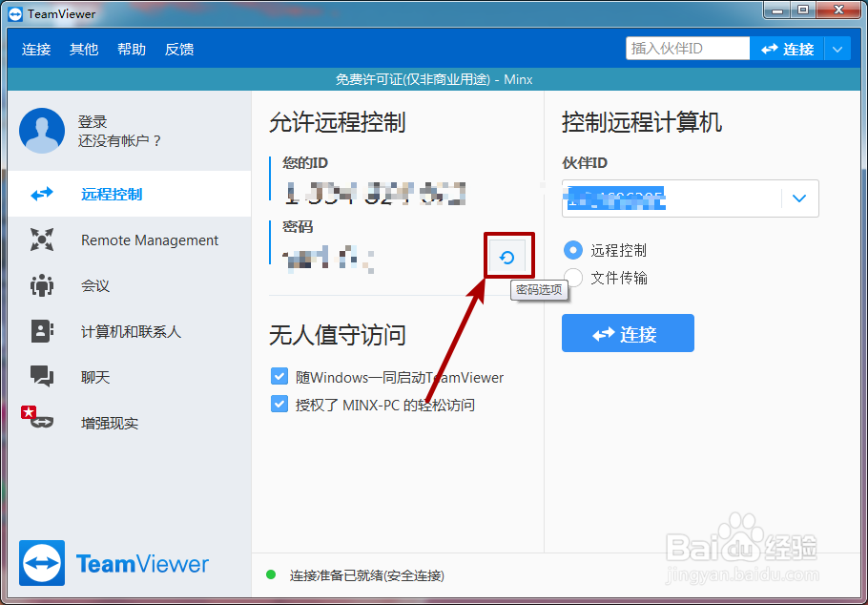Click the green connection status dot
The image size is (868, 605).
click(271, 574)
